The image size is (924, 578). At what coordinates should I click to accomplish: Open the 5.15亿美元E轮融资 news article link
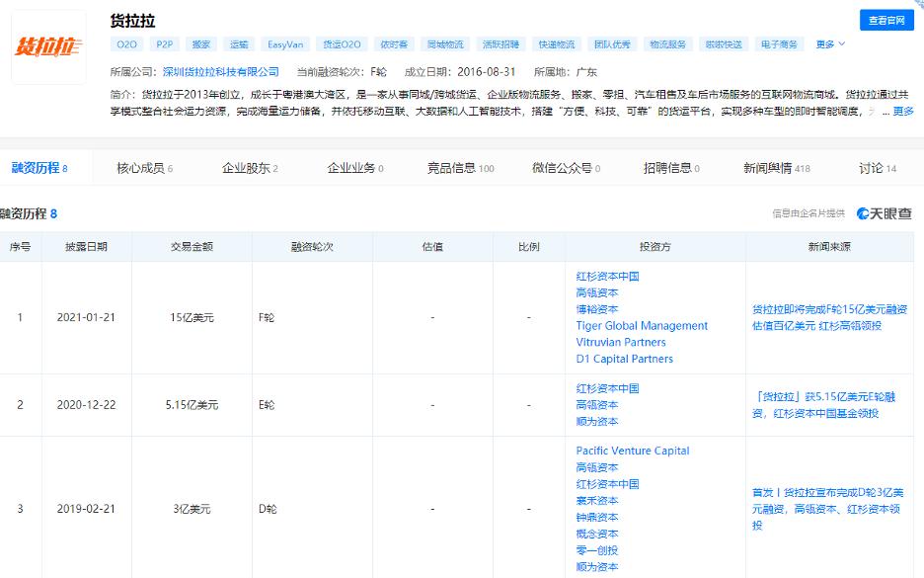[824, 405]
